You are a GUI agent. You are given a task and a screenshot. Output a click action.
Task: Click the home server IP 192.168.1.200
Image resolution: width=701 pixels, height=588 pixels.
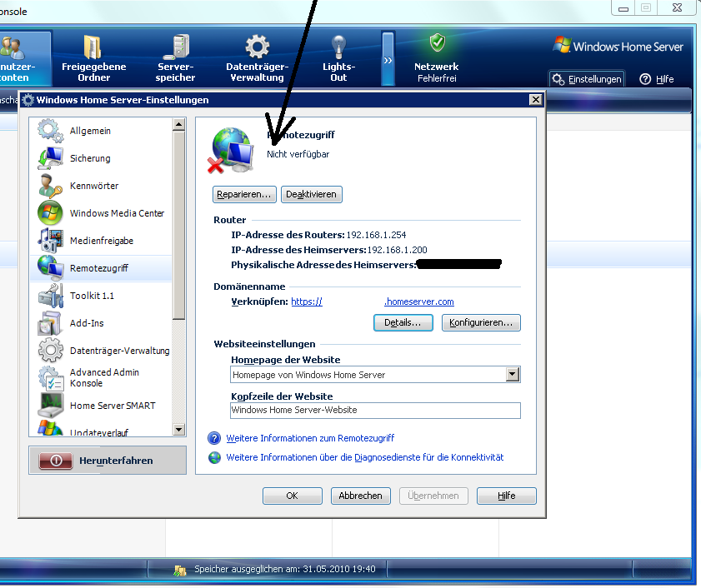(x=398, y=250)
